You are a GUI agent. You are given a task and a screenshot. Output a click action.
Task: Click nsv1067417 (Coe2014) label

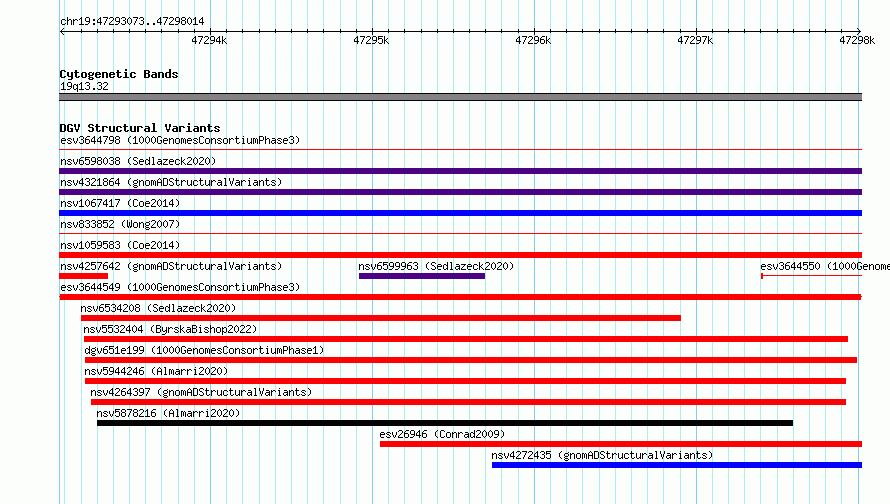[120, 203]
